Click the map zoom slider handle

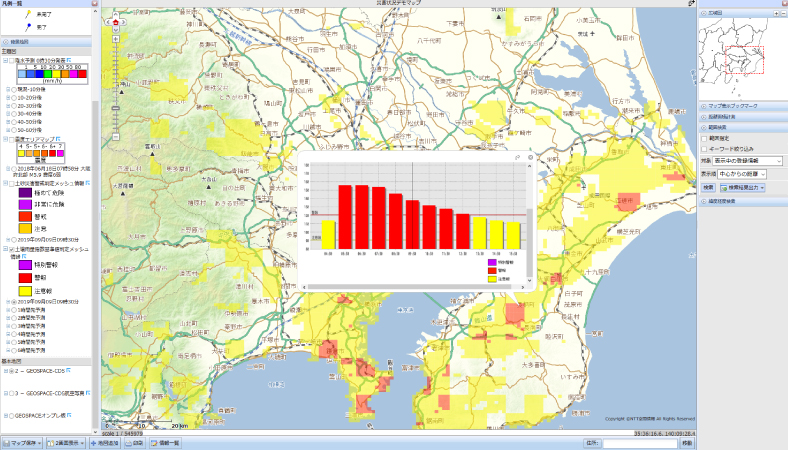pos(116,108)
